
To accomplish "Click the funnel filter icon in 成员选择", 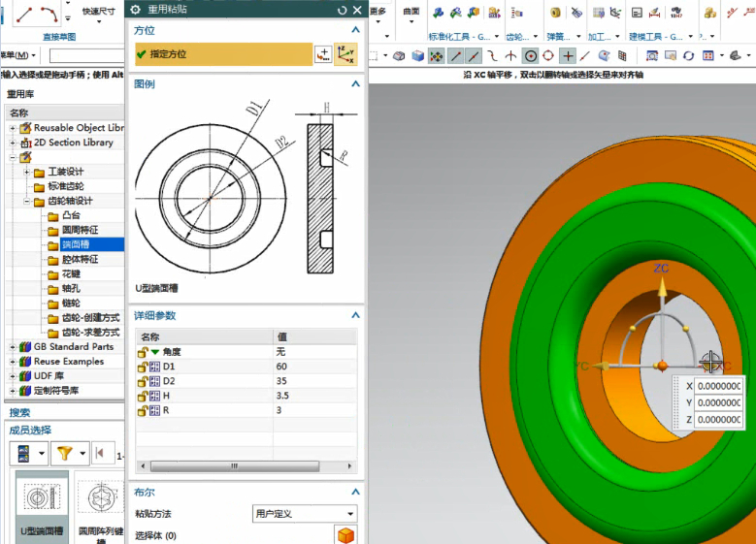I will 64,453.
